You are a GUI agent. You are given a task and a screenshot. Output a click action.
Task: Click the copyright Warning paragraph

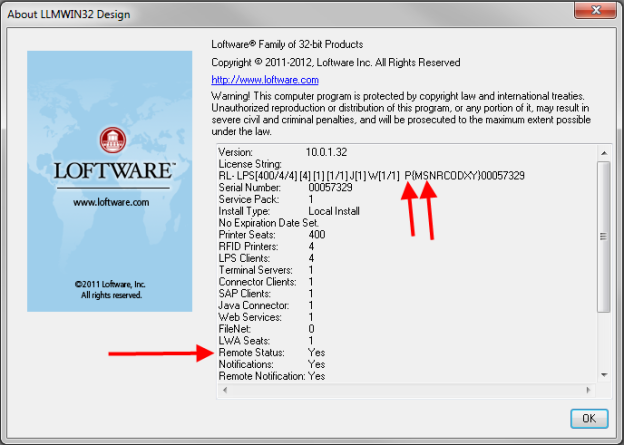point(401,114)
